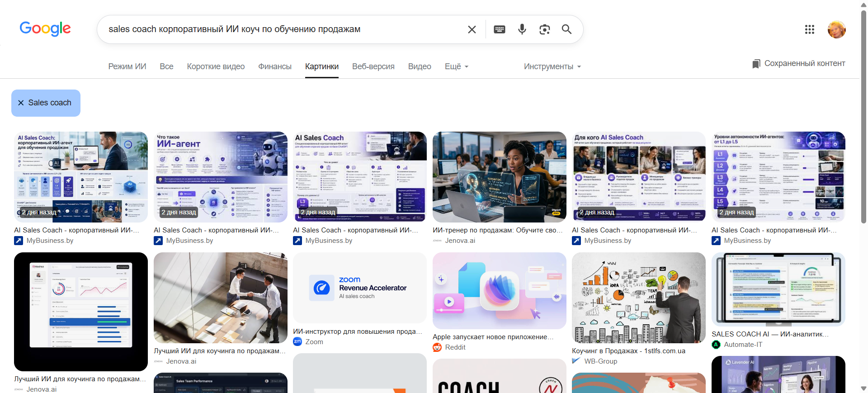Open the Короткие видео tab
This screenshot has width=868, height=393.
click(216, 66)
